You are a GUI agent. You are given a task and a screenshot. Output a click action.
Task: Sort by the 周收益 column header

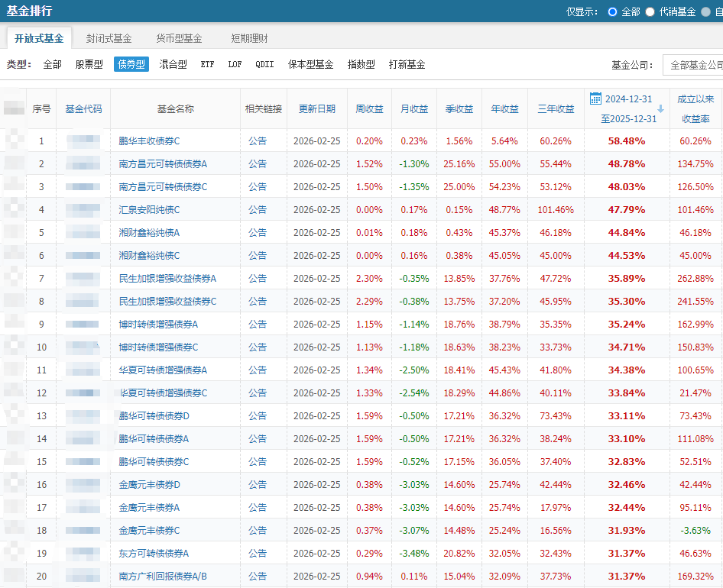[x=370, y=109]
